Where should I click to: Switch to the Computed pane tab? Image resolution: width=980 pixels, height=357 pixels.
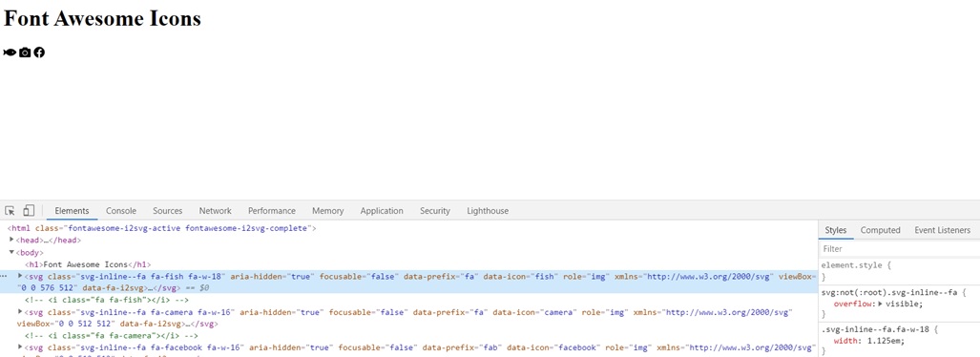(x=880, y=230)
